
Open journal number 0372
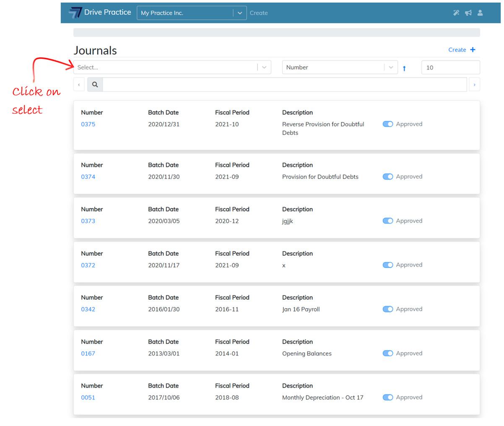pos(88,265)
